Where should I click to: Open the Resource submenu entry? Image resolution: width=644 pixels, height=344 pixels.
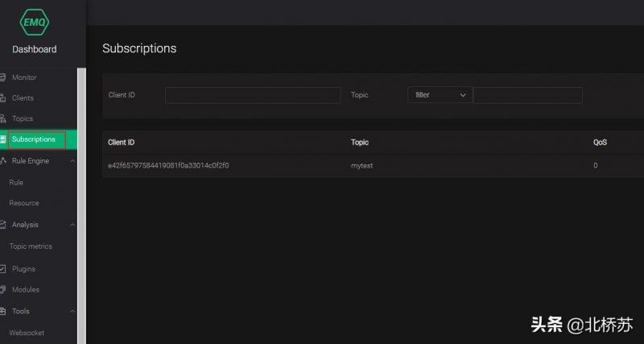coord(24,203)
